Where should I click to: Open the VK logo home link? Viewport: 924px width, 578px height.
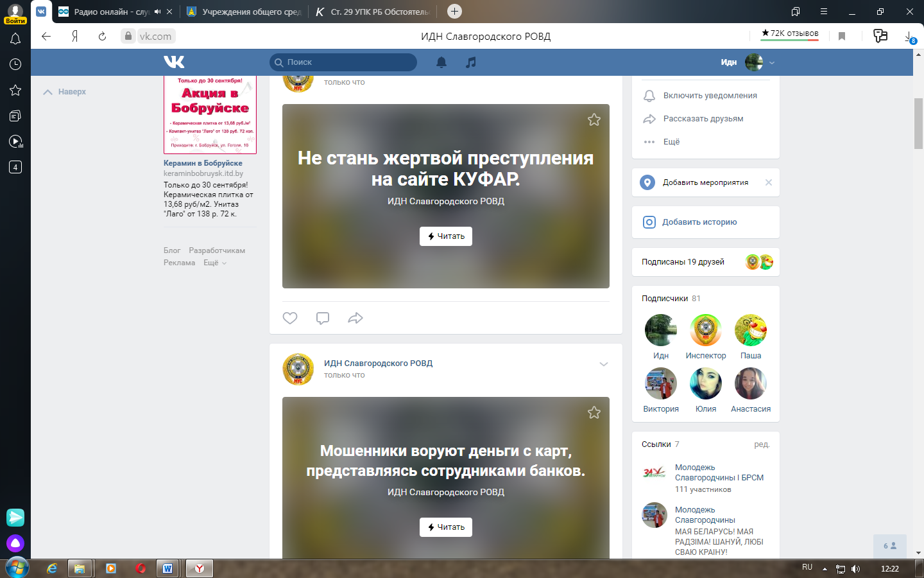pos(174,62)
